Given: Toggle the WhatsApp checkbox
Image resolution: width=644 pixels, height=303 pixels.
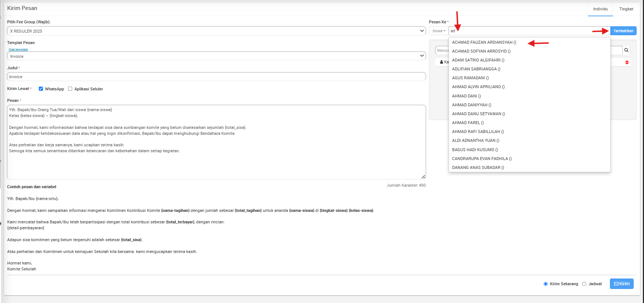Looking at the screenshot, I should pyautogui.click(x=41, y=89).
